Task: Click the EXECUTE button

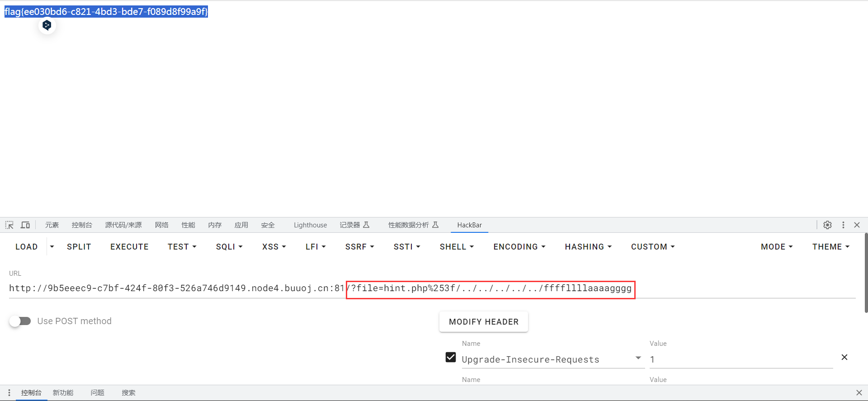Action: (129, 247)
